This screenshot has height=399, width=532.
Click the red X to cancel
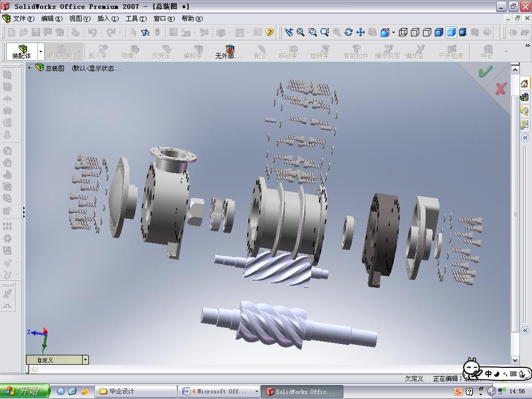(x=500, y=89)
